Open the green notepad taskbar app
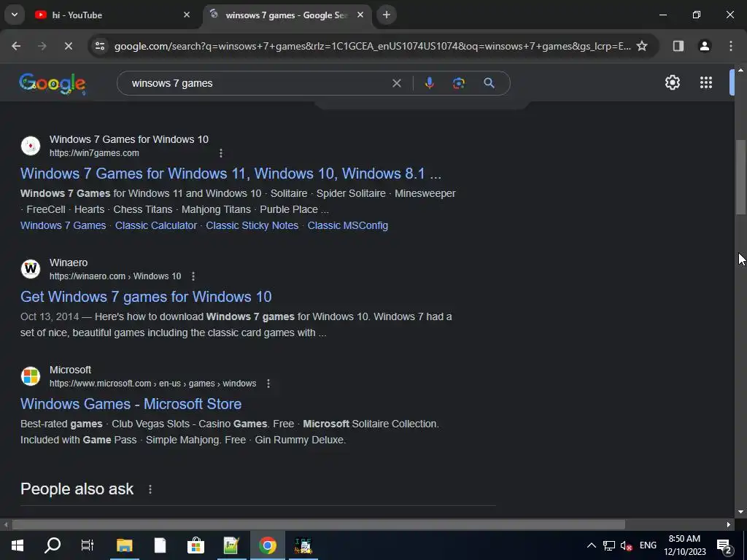 point(231,545)
